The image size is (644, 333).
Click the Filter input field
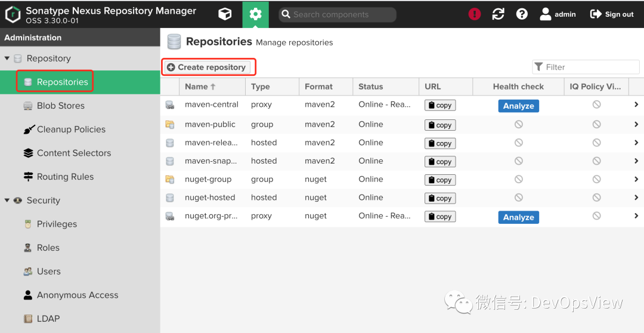(x=586, y=67)
